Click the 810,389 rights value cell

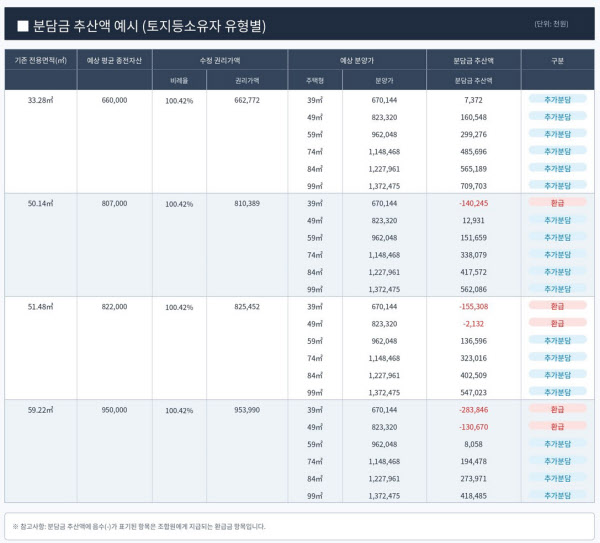coord(247,203)
